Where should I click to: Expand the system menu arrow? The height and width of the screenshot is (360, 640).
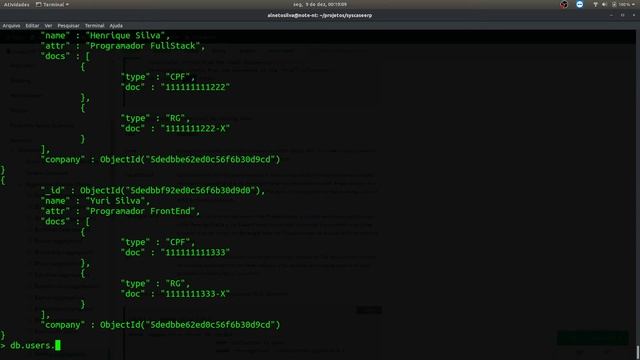634,4
